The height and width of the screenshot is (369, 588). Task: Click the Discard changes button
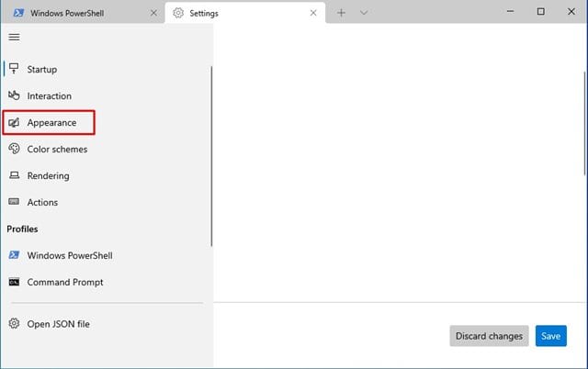pyautogui.click(x=489, y=336)
